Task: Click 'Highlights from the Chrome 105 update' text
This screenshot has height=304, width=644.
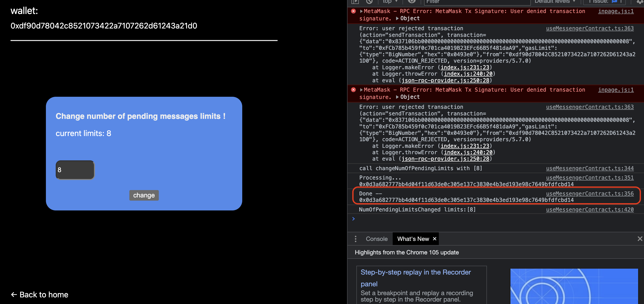Action: click(x=407, y=252)
